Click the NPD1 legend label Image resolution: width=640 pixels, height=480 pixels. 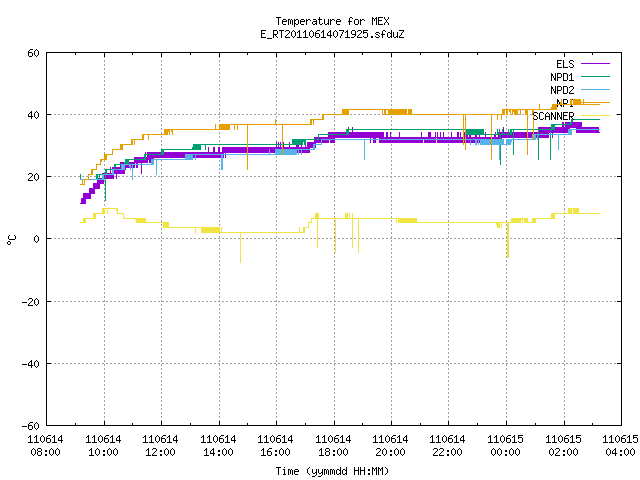562,77
